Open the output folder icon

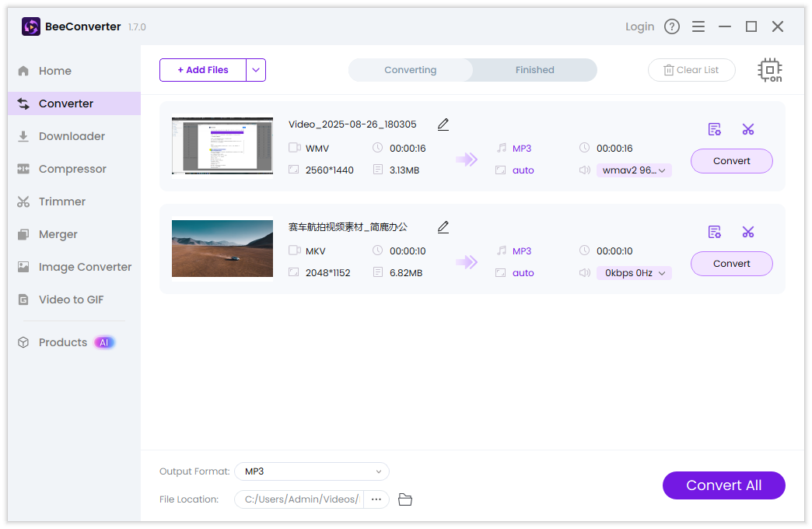(404, 499)
